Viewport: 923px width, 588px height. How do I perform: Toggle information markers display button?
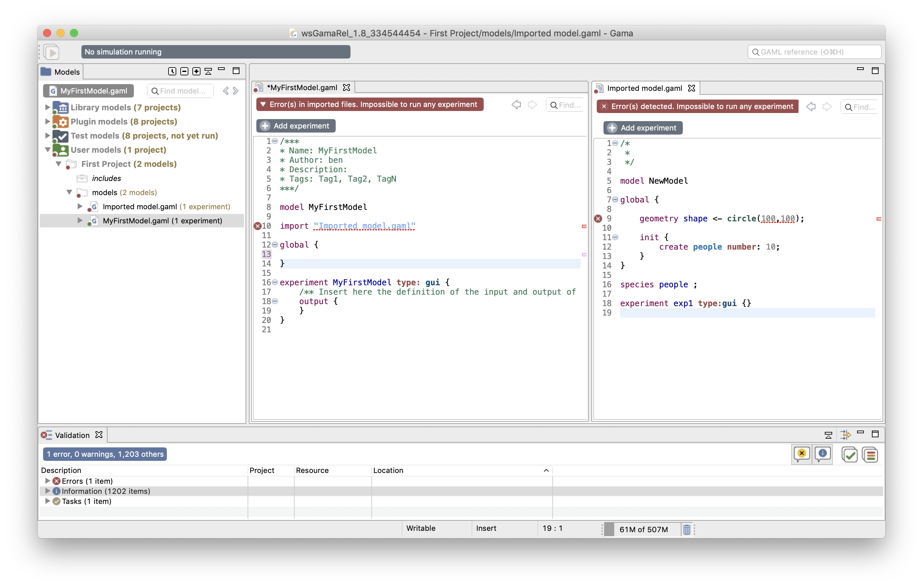[x=822, y=454]
